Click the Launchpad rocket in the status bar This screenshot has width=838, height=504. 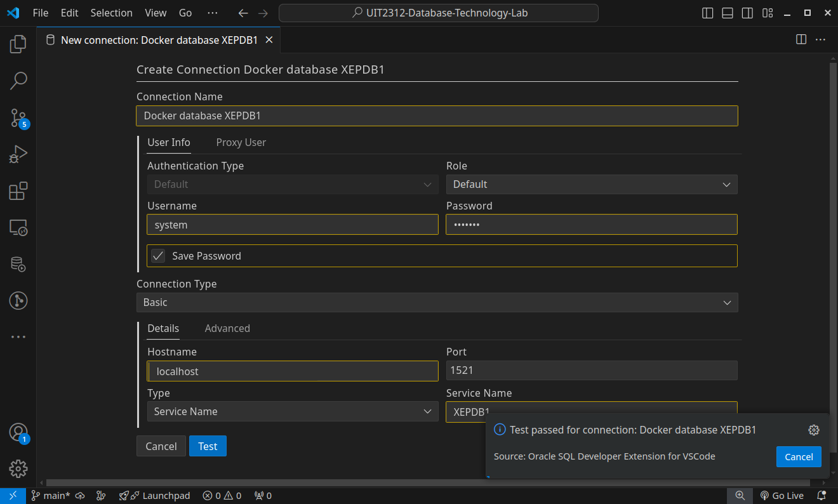(x=155, y=495)
